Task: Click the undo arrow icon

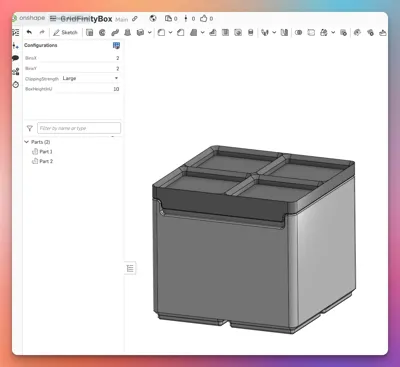Action: pos(29,32)
